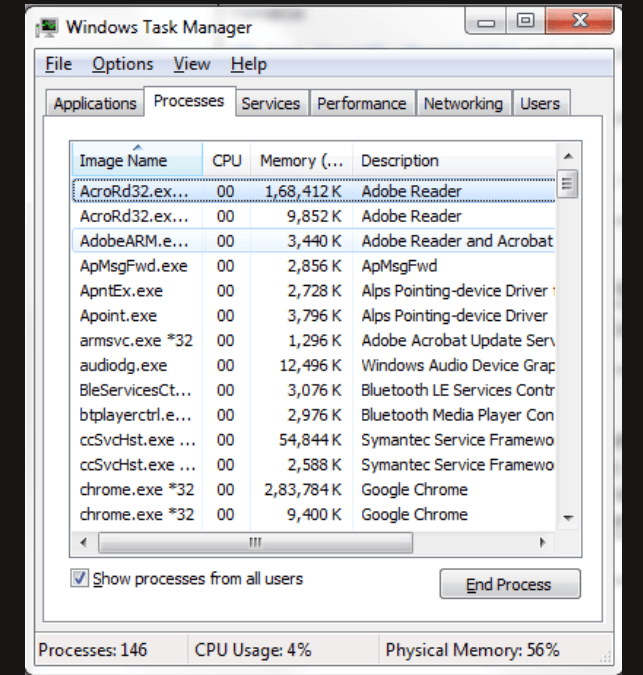Click the Task Manager title bar icon
The height and width of the screenshot is (675, 643).
(x=46, y=28)
